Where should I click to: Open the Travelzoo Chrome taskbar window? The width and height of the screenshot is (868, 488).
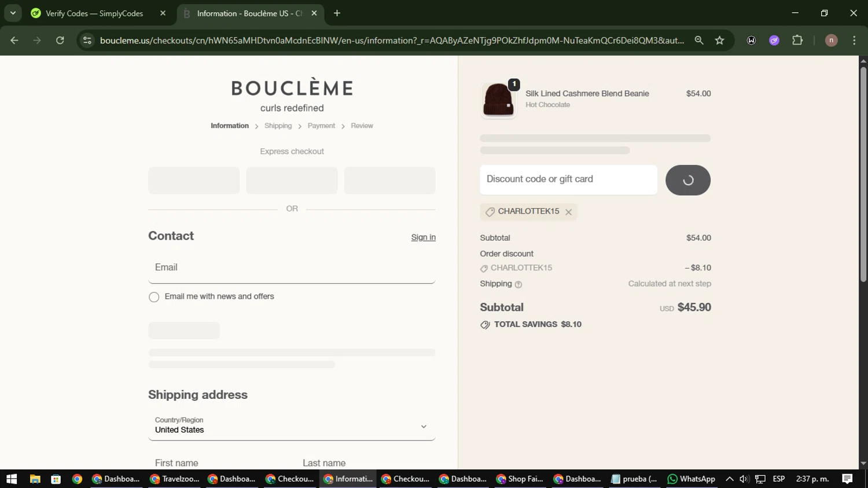[174, 479]
